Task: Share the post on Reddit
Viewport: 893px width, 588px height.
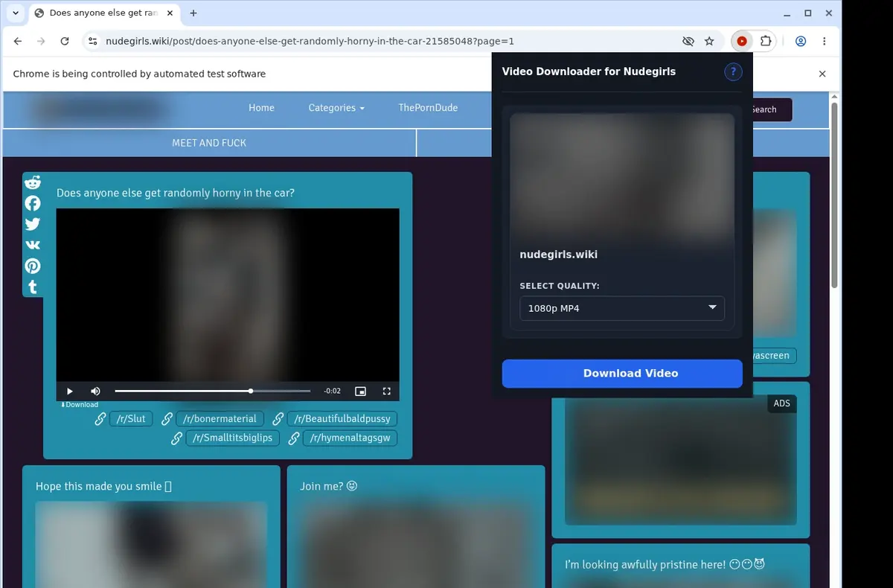Action: coord(33,182)
